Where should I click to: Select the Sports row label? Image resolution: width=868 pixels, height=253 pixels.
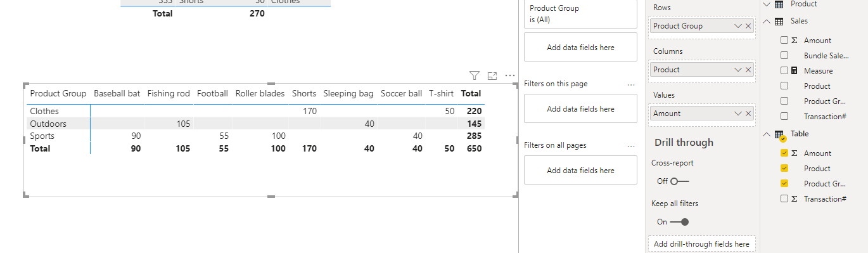pyautogui.click(x=42, y=136)
